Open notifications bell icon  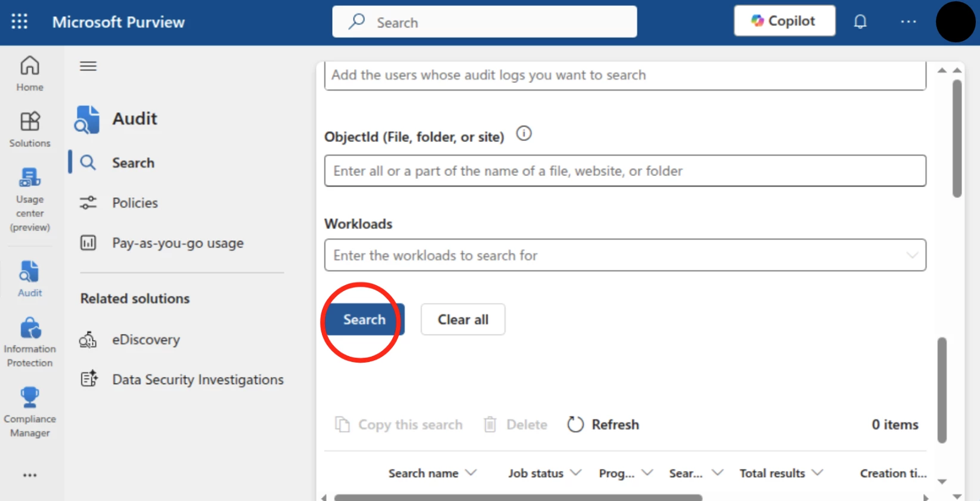click(860, 21)
